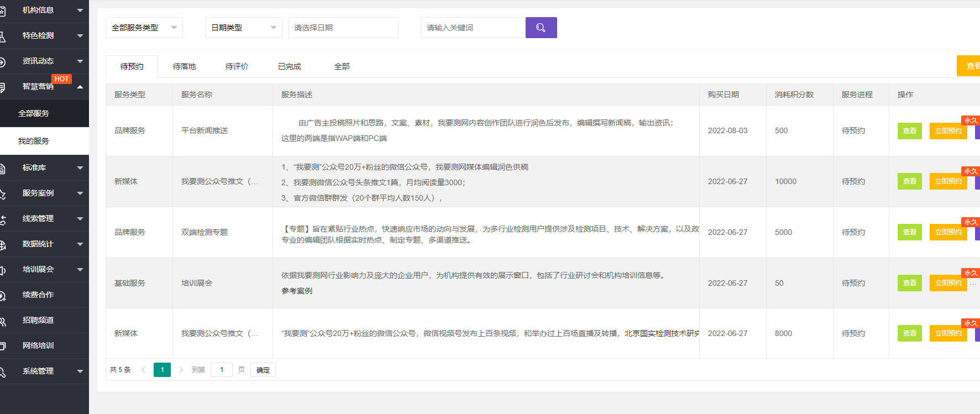The image size is (980, 414).
Task: Click the 标准库 sidebar icon
Action: (x=2, y=169)
